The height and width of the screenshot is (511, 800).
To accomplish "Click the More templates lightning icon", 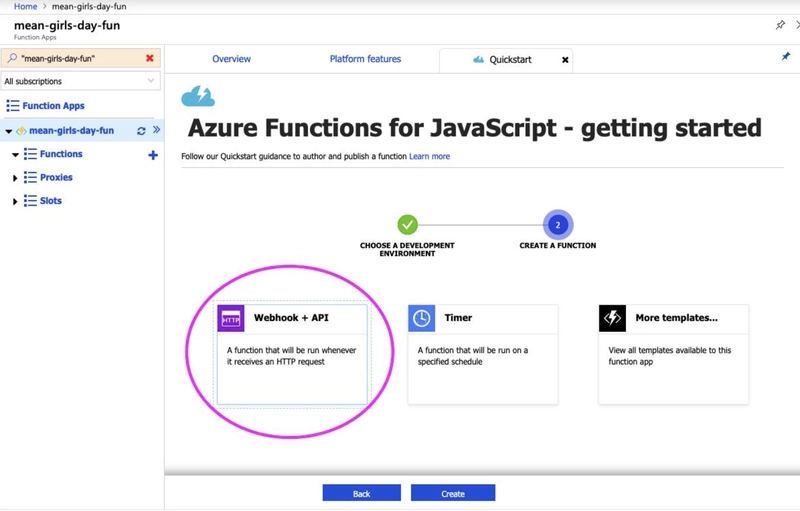I will pos(612,318).
